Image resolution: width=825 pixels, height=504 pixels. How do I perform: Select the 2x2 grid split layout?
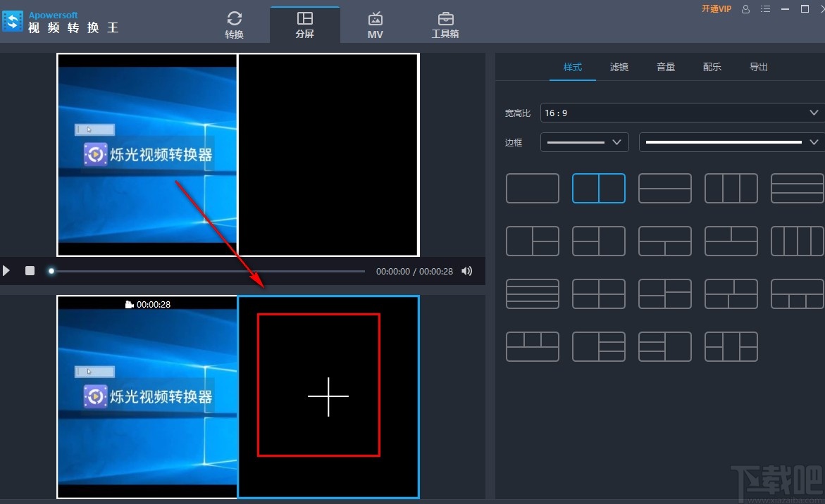pyautogui.click(x=598, y=294)
